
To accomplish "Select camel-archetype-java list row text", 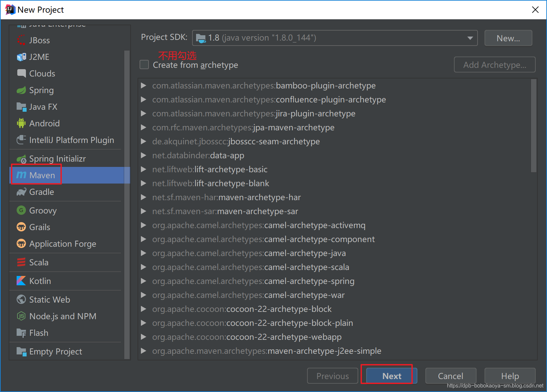I will [x=249, y=253].
